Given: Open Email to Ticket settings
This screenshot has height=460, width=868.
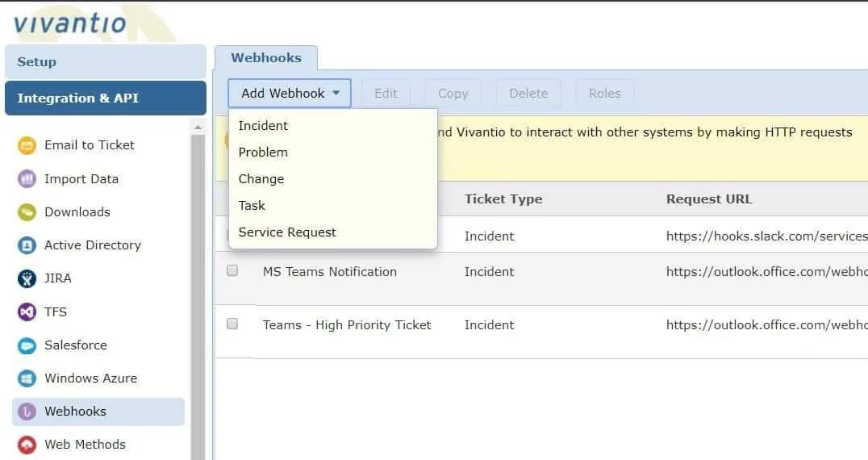Looking at the screenshot, I should 89,145.
